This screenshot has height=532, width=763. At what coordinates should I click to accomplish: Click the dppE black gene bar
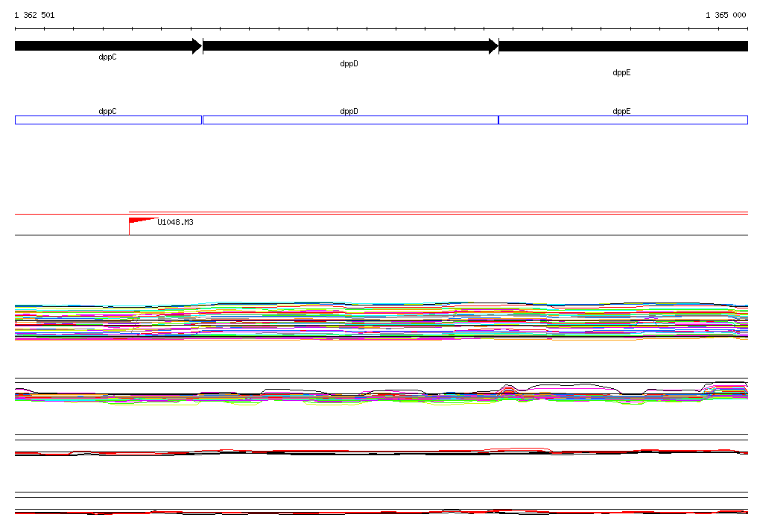pyautogui.click(x=624, y=46)
